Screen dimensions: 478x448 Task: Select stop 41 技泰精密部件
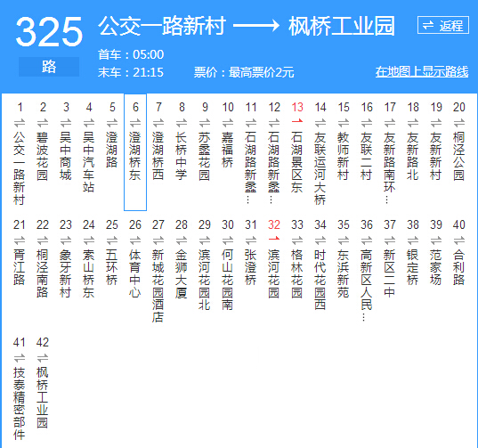pos(20,403)
